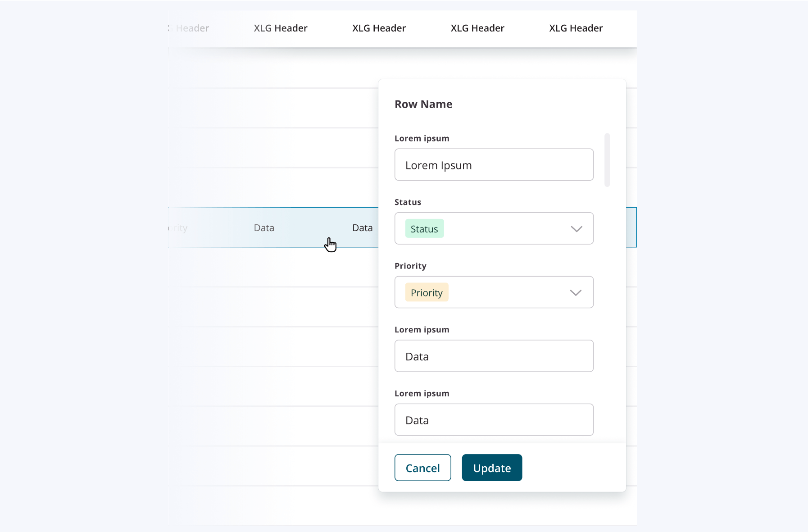808x532 pixels.
Task: Select the leftmost fully visible XLG Header
Action: pyautogui.click(x=280, y=28)
